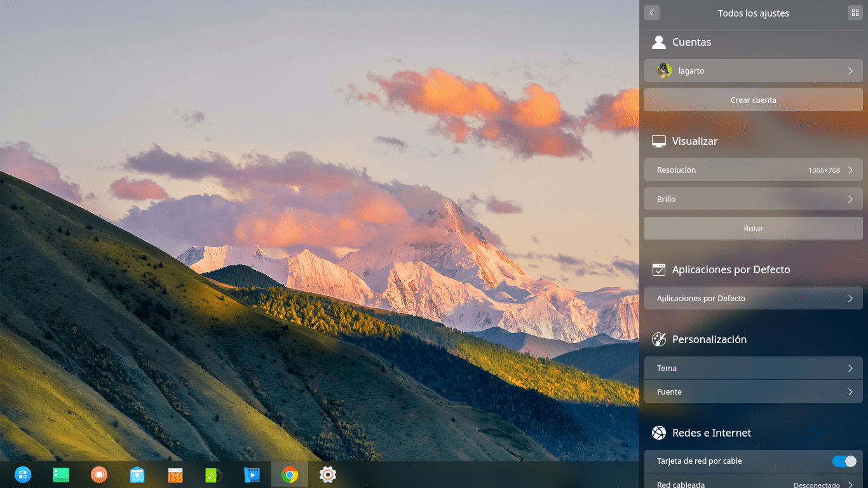
Task: Open the multitasking view dock icon
Action: [98, 475]
